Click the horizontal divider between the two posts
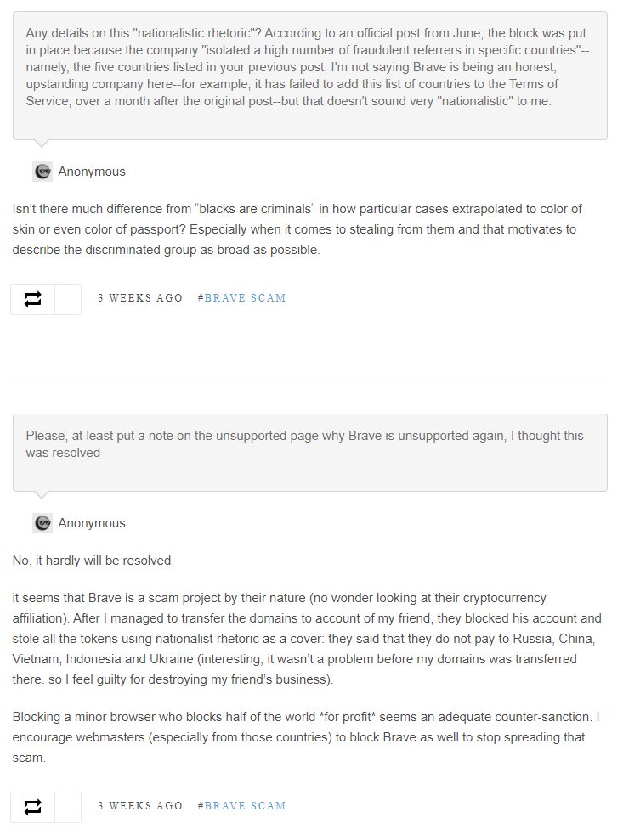 pyautogui.click(x=310, y=375)
